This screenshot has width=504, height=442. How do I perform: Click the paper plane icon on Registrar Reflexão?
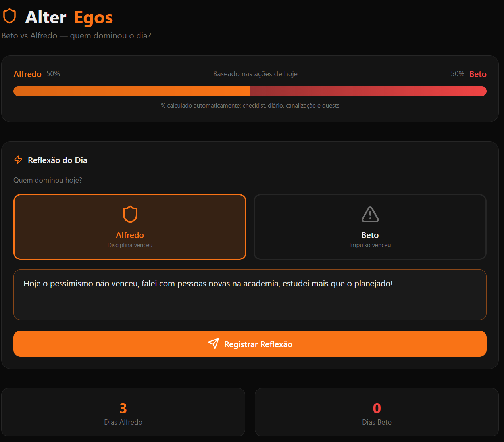pyautogui.click(x=214, y=344)
